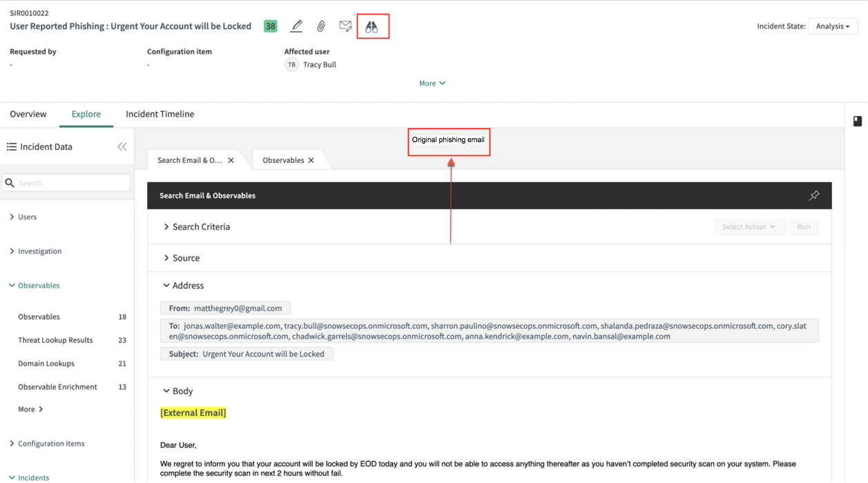The height and width of the screenshot is (483, 868).
Task: Expand the Source section
Action: coord(182,257)
